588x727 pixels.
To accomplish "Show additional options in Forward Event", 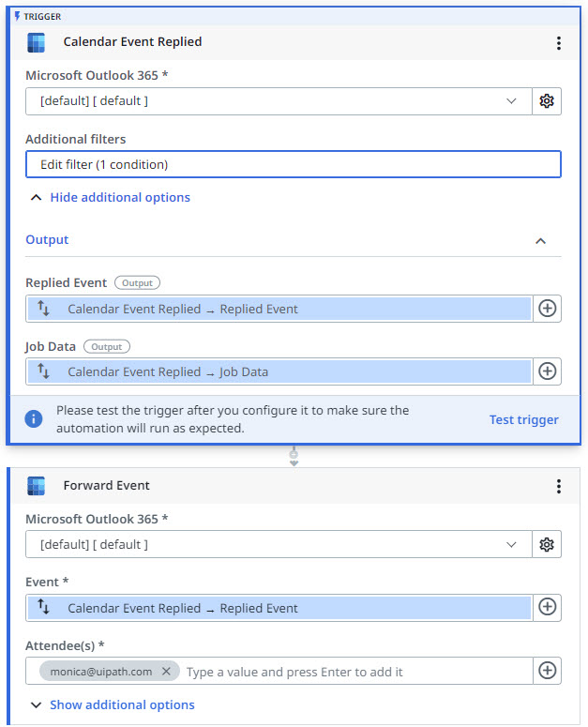I will [x=122, y=704].
